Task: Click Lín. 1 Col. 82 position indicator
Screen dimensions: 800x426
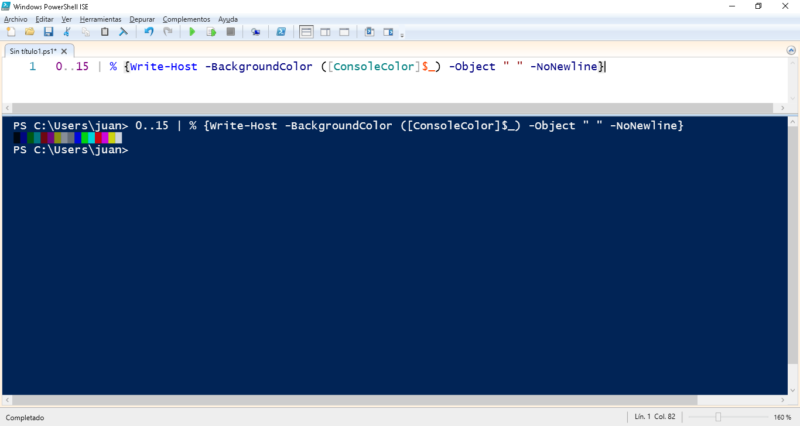Action: point(655,416)
